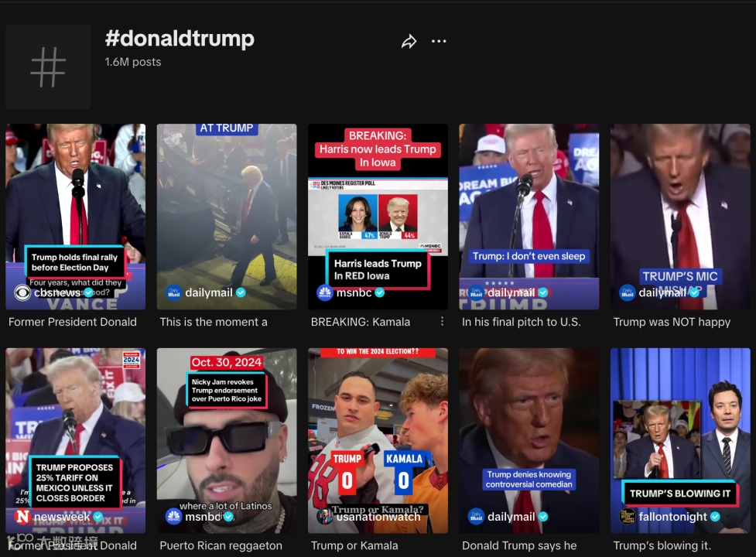Click the fallontonight username link

click(x=672, y=517)
